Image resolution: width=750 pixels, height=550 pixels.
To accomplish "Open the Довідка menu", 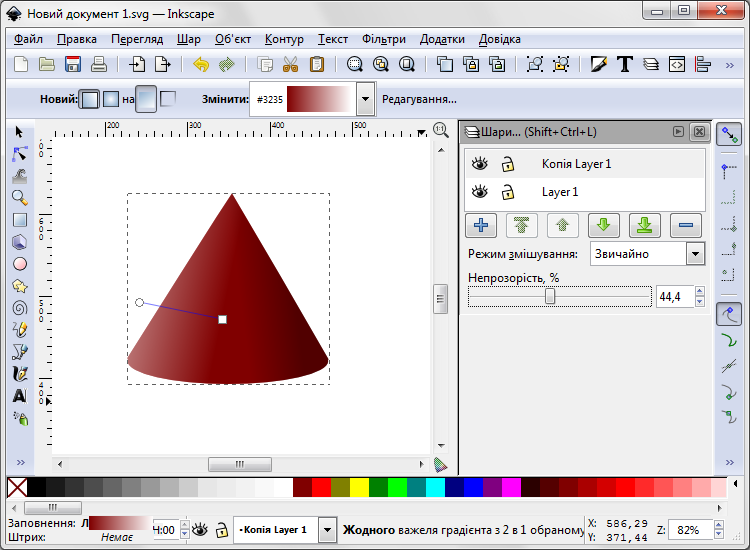I will [499, 39].
